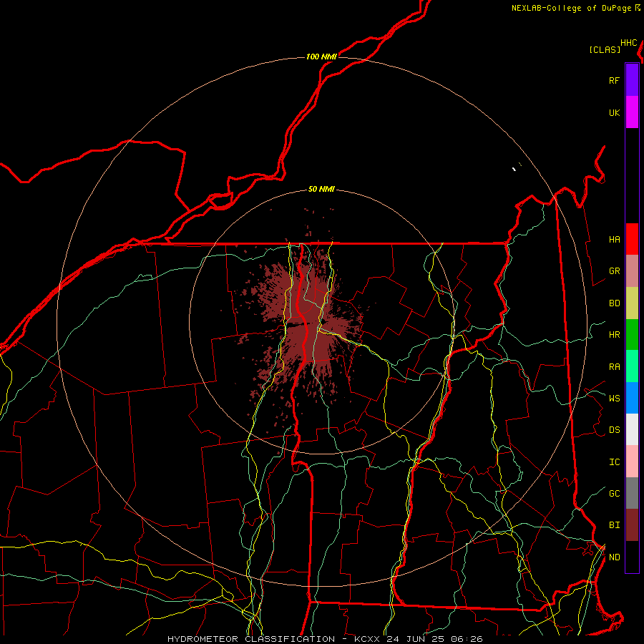
Task: Click the RA legend label
Action: coord(614,367)
